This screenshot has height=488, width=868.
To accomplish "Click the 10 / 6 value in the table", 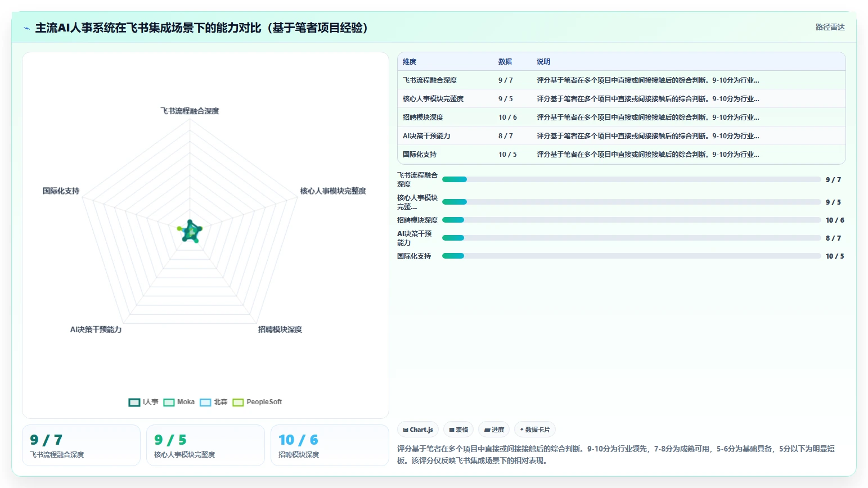I will pyautogui.click(x=507, y=118).
